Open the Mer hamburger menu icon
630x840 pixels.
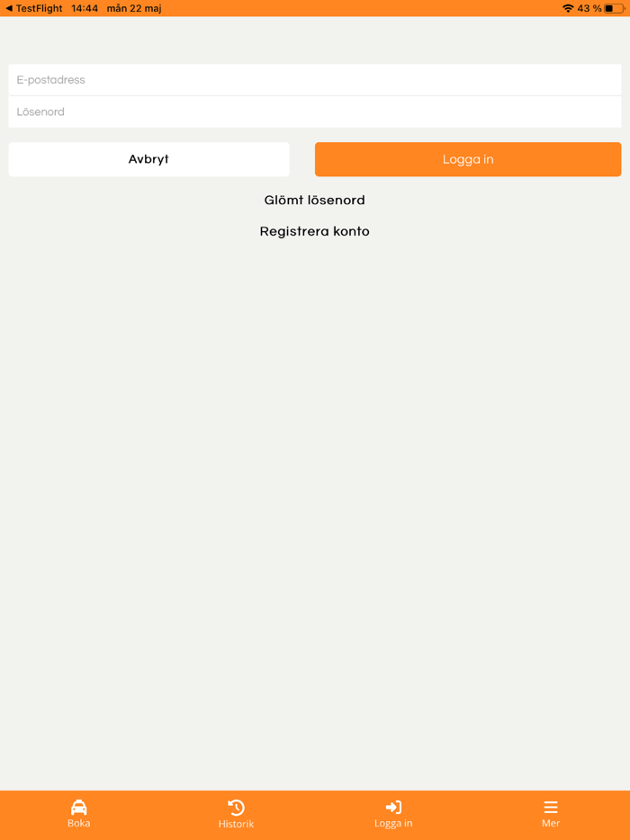[551, 808]
